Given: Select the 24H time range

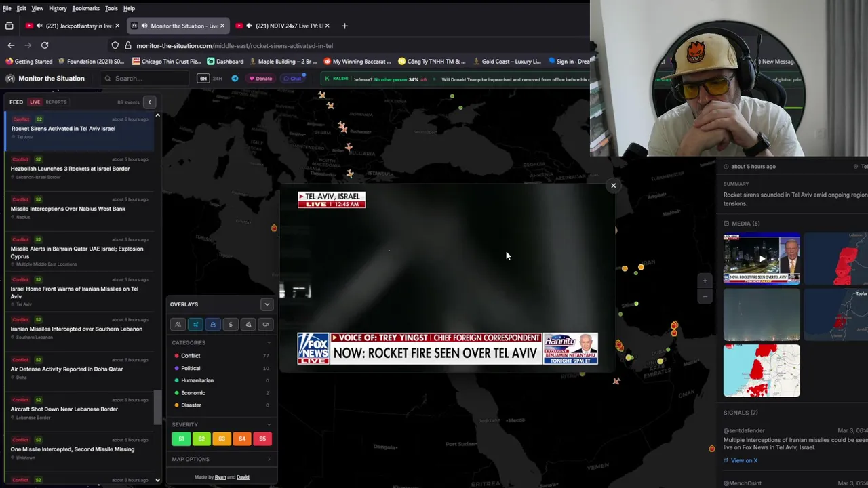Looking at the screenshot, I should click(x=218, y=78).
